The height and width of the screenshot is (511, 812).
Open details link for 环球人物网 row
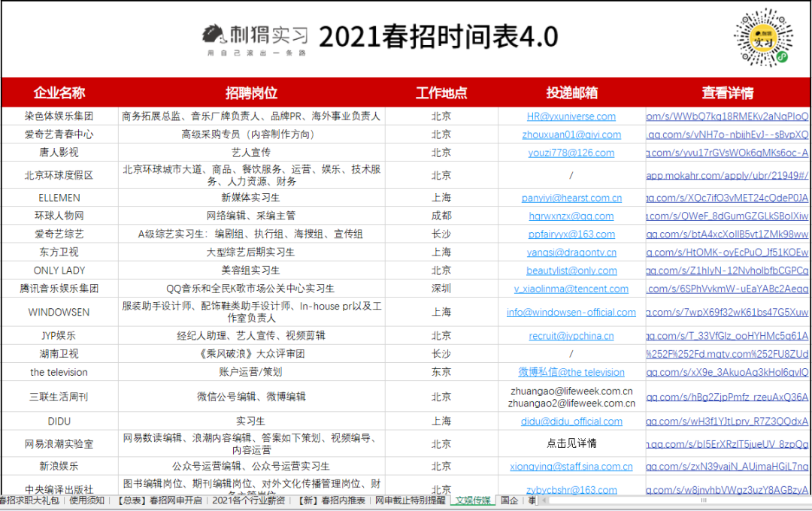(x=727, y=216)
